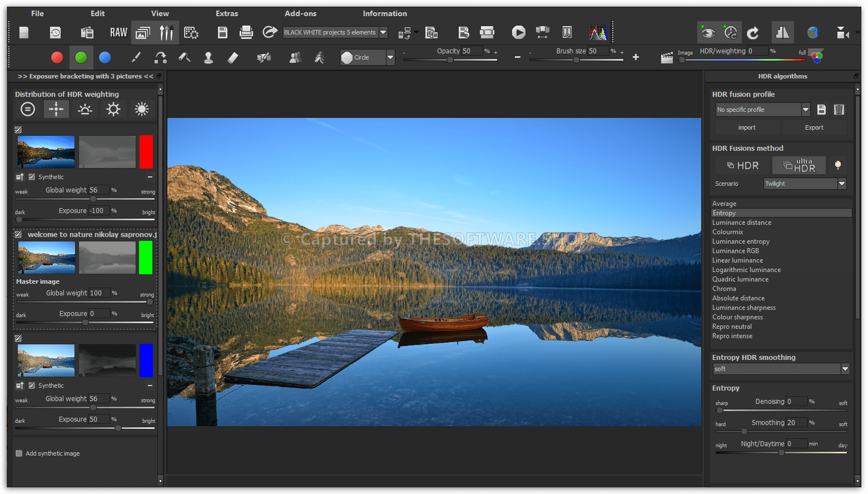This screenshot has height=494, width=868.
Task: Choose the equal HDR weighting distribution icon
Action: click(x=28, y=109)
